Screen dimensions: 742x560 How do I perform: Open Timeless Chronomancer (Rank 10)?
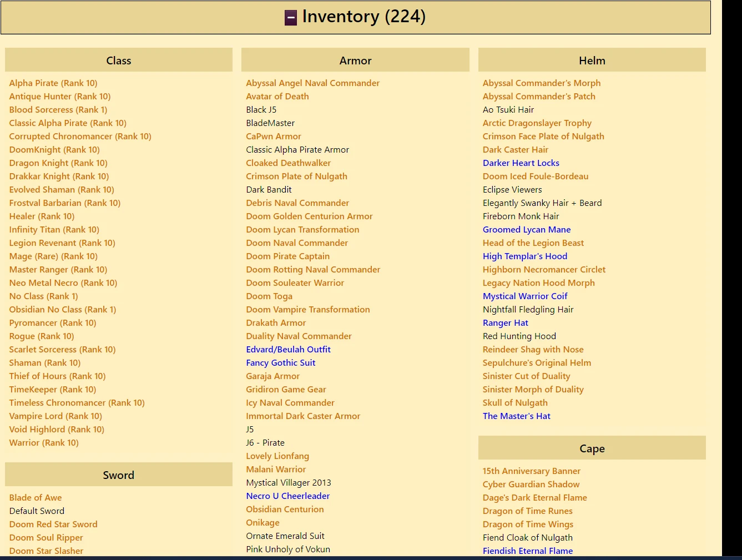pyautogui.click(x=77, y=403)
